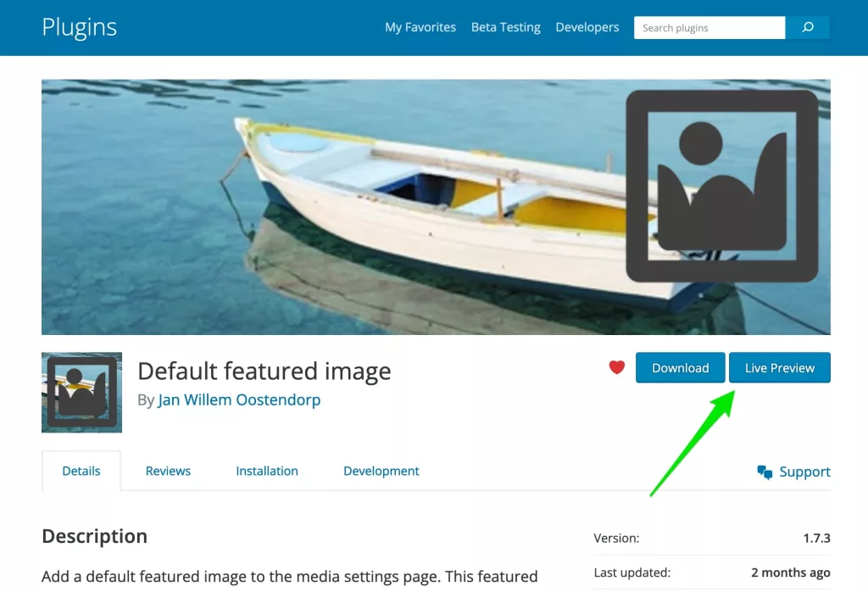The image size is (868, 592).
Task: Download the Default featured image plugin
Action: (x=681, y=368)
